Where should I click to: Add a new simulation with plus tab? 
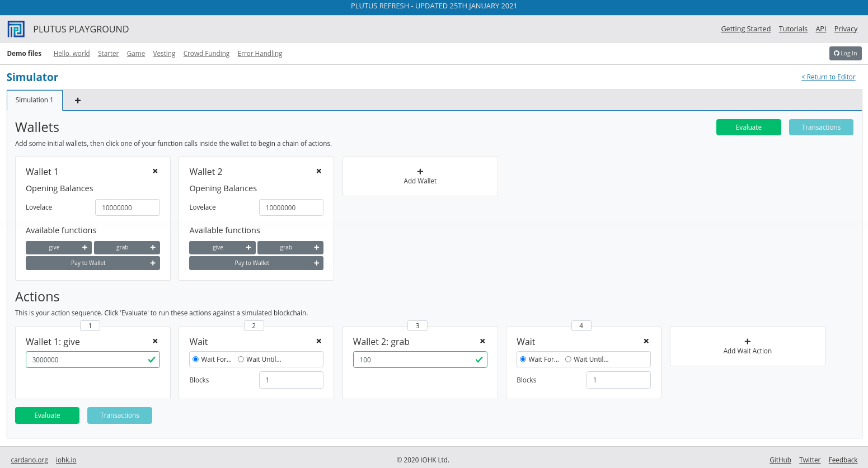coord(78,101)
